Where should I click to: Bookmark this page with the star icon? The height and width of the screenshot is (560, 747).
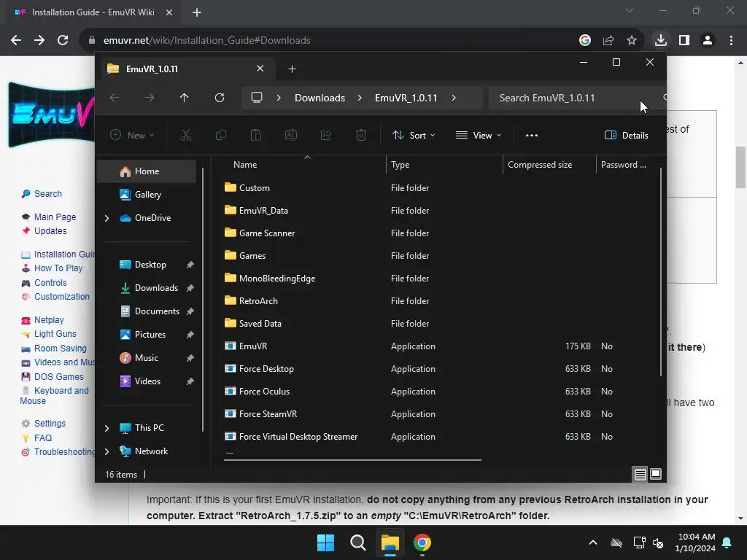tap(632, 40)
